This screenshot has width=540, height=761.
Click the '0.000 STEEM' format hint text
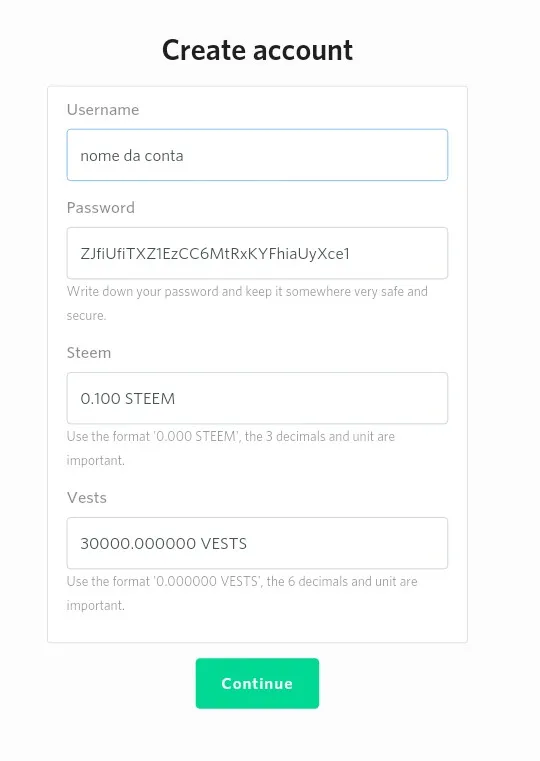pos(231,448)
